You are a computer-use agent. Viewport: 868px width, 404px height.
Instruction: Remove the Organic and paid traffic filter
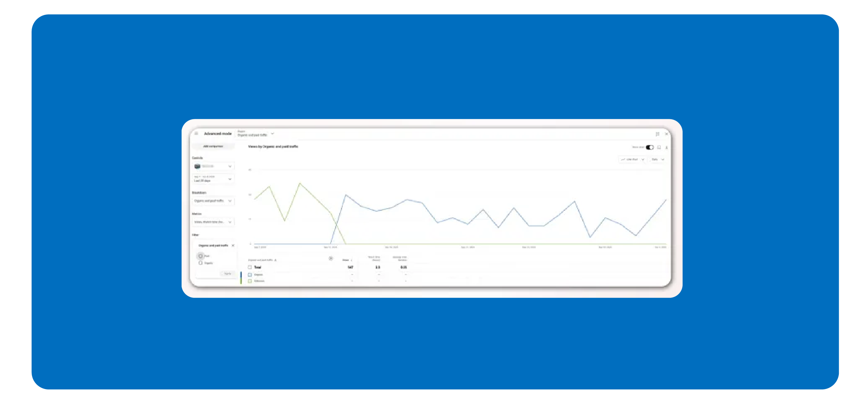pos(233,246)
